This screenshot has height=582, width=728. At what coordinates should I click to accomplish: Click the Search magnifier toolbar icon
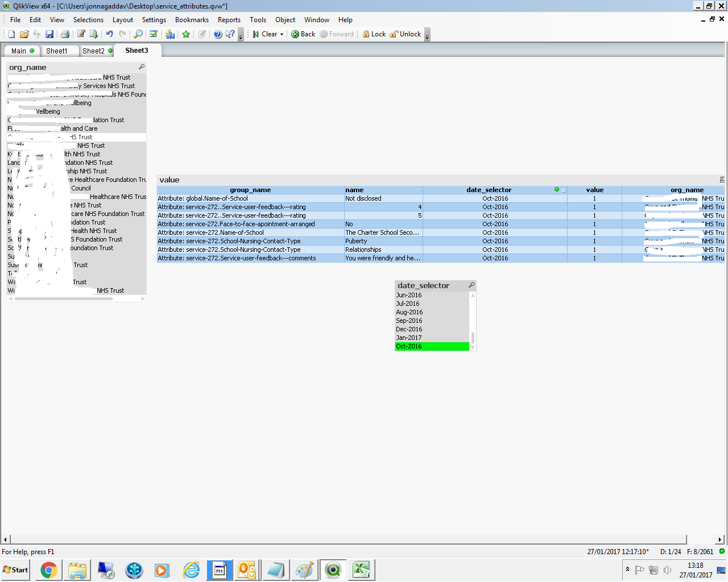(138, 34)
